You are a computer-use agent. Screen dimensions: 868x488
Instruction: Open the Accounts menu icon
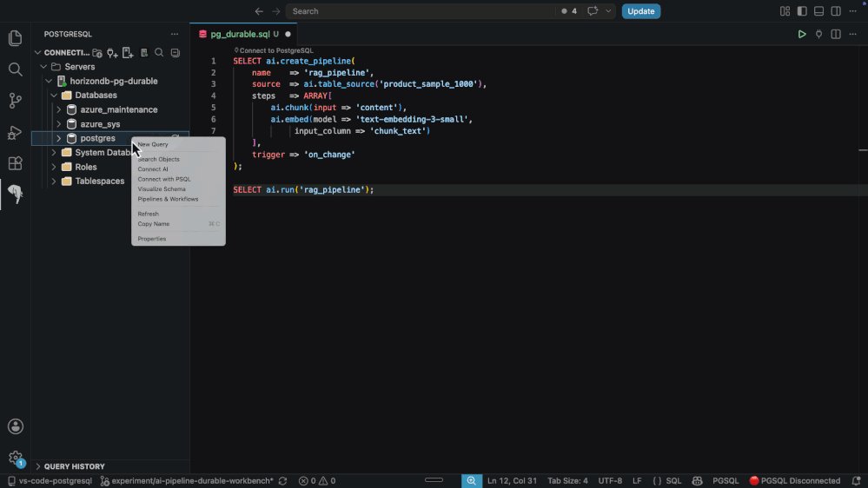(16, 426)
